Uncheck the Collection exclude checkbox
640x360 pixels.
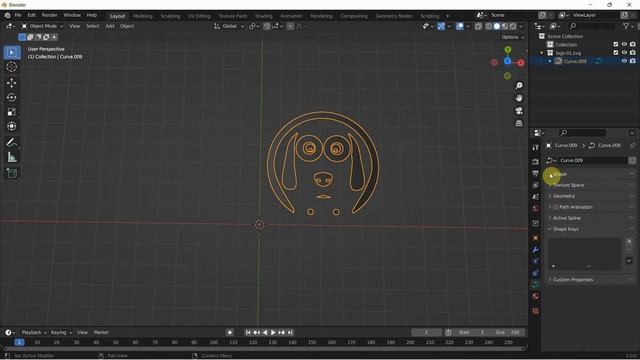tap(616, 44)
